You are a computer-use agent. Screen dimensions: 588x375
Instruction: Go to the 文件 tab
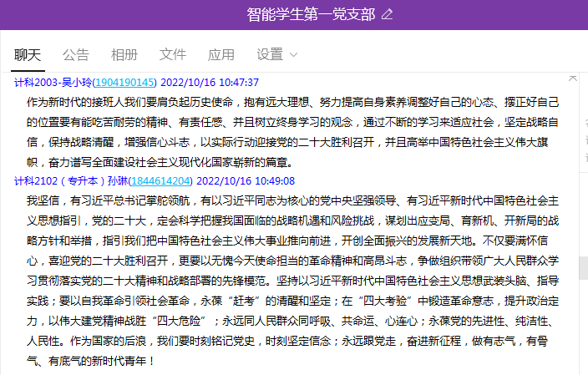click(x=173, y=55)
